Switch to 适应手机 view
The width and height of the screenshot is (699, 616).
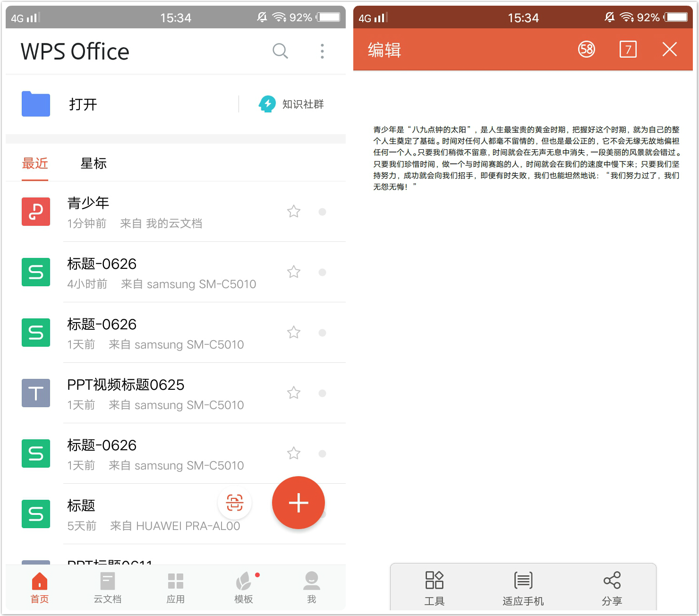point(523,588)
